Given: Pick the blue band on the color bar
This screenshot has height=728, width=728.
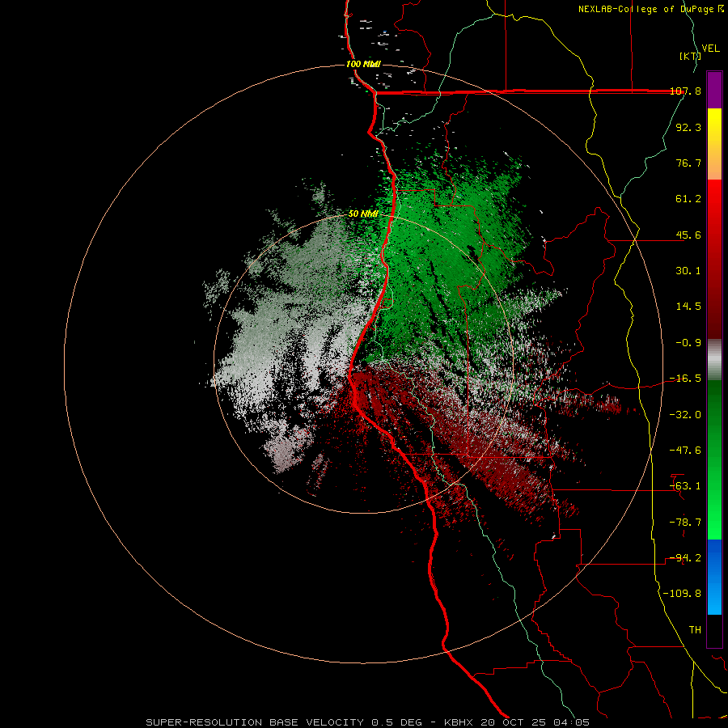Looking at the screenshot, I should click(714, 577).
